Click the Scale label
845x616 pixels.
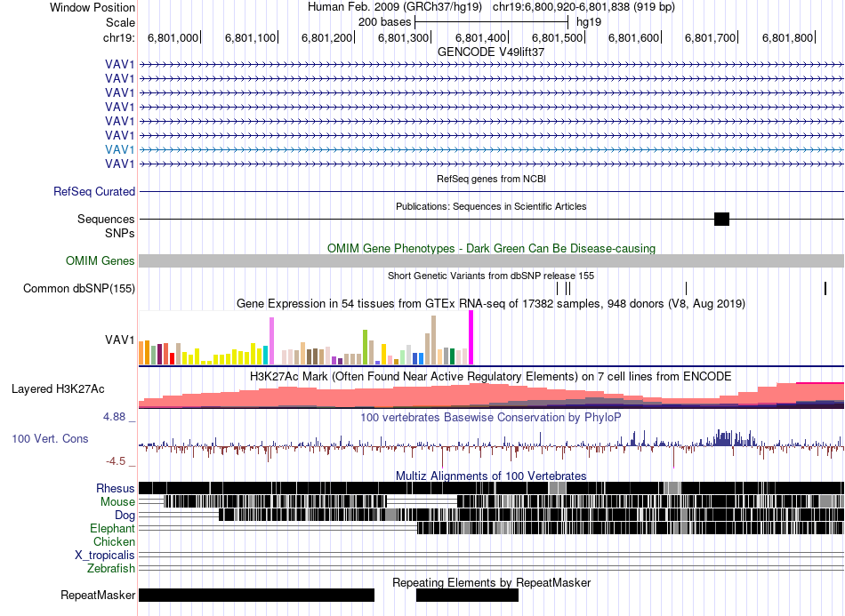120,22
